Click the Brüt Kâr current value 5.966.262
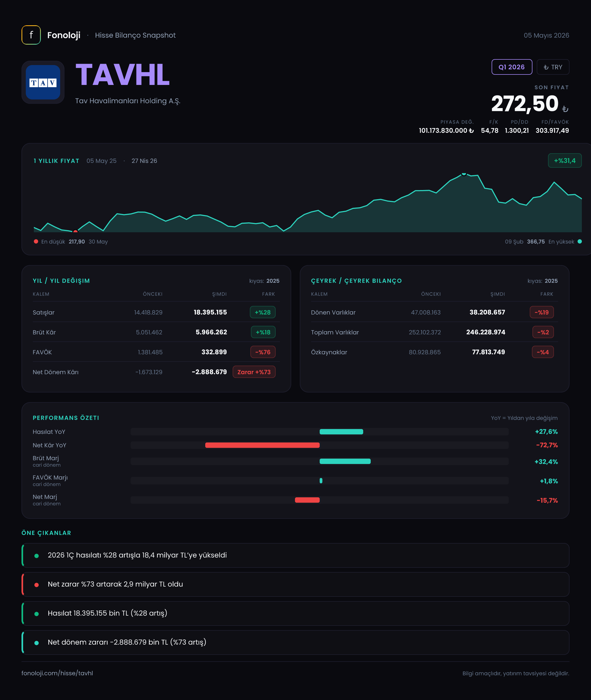The image size is (591, 700). (x=211, y=332)
